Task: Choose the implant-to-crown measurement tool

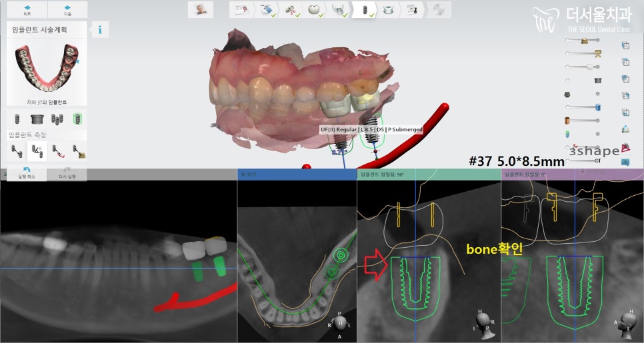Action: pos(79,151)
